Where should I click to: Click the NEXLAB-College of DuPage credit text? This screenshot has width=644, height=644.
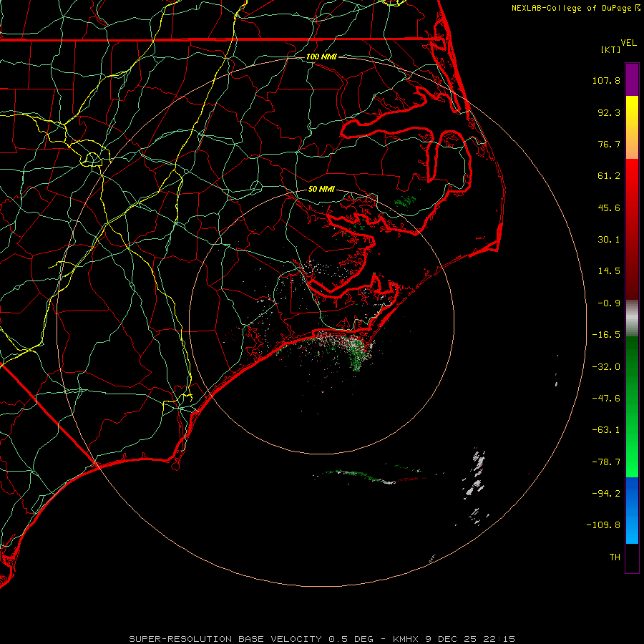(x=572, y=8)
